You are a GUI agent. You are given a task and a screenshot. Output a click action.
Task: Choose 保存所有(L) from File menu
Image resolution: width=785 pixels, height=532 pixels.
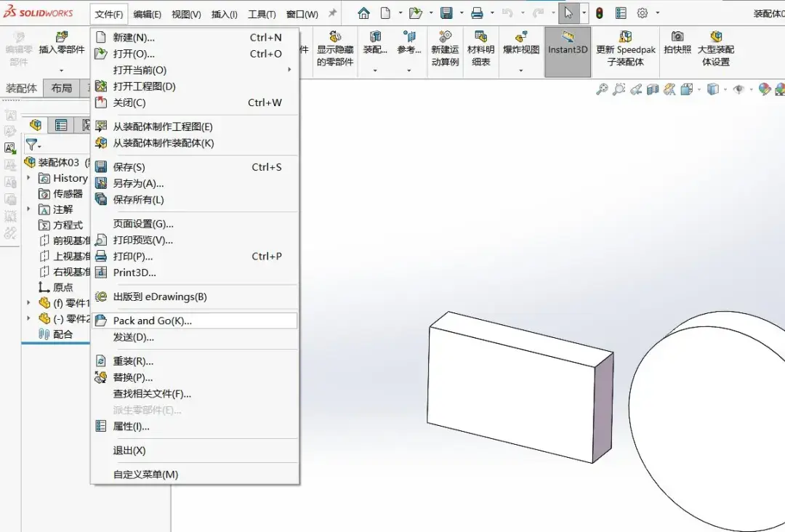196,200
